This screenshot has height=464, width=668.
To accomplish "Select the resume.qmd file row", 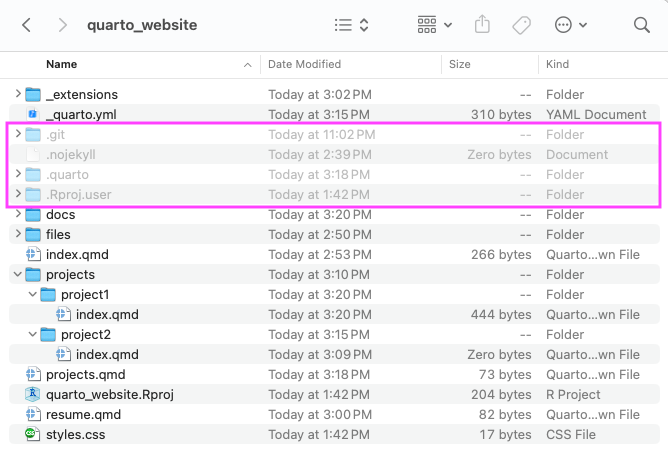I will (334, 415).
